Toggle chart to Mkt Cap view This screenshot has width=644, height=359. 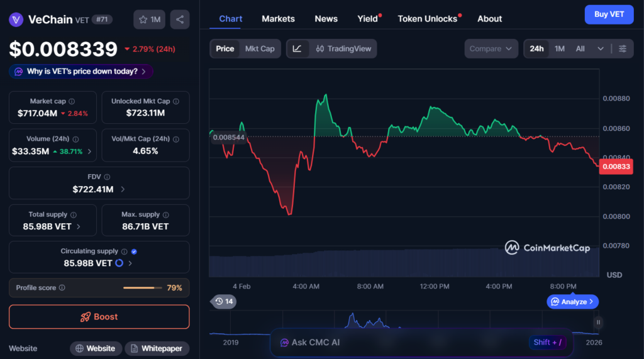260,48
